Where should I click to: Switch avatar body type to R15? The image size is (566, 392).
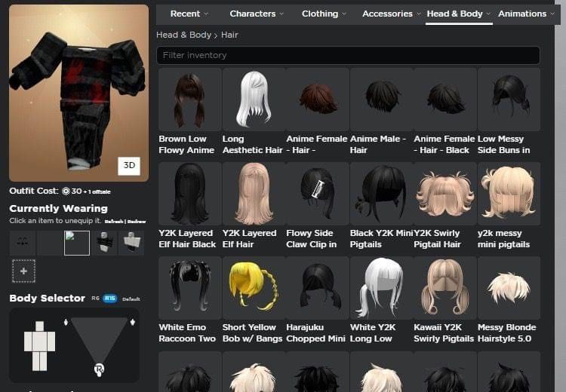(x=109, y=299)
